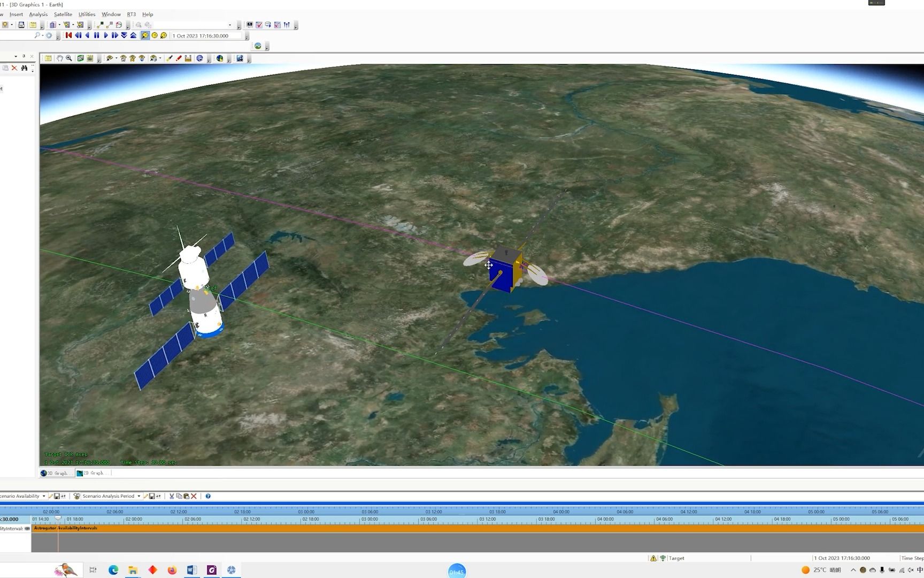Open Word from the taskbar

[192, 570]
